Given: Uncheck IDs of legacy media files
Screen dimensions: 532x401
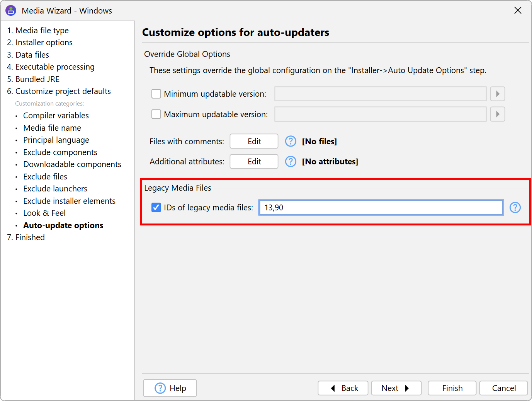Looking at the screenshot, I should (x=156, y=208).
